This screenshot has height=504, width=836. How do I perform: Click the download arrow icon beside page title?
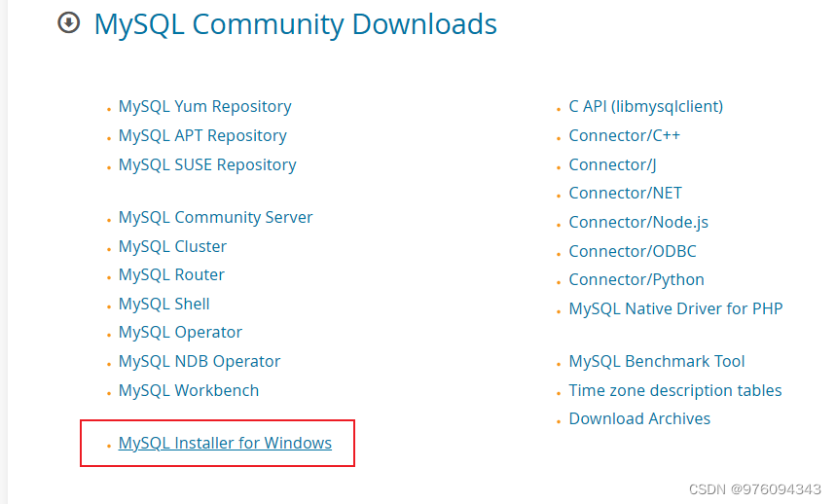coord(69,23)
